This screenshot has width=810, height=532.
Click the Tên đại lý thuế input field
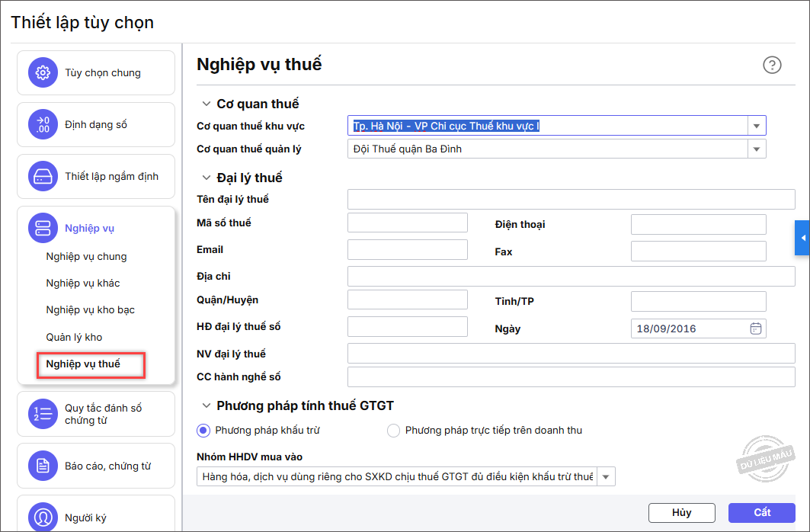pyautogui.click(x=571, y=200)
